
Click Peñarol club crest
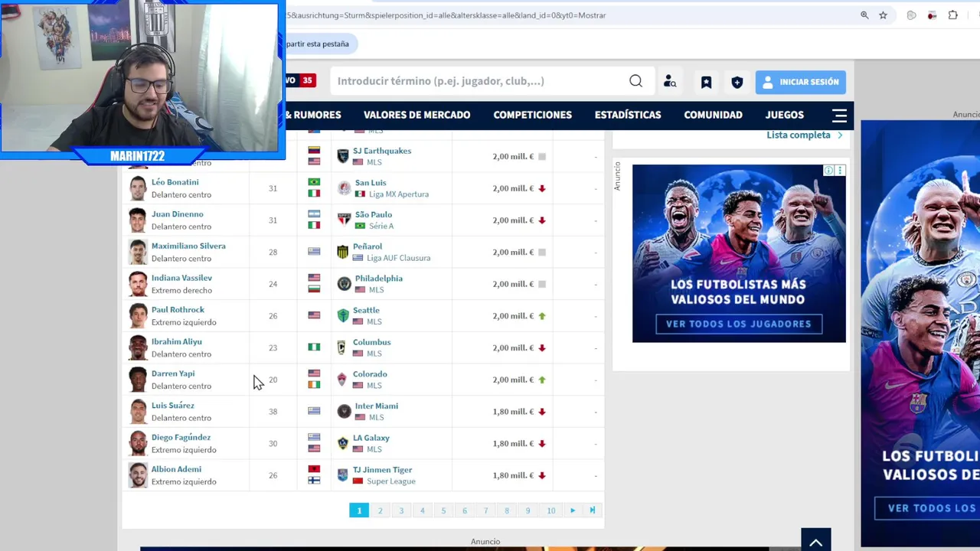343,252
